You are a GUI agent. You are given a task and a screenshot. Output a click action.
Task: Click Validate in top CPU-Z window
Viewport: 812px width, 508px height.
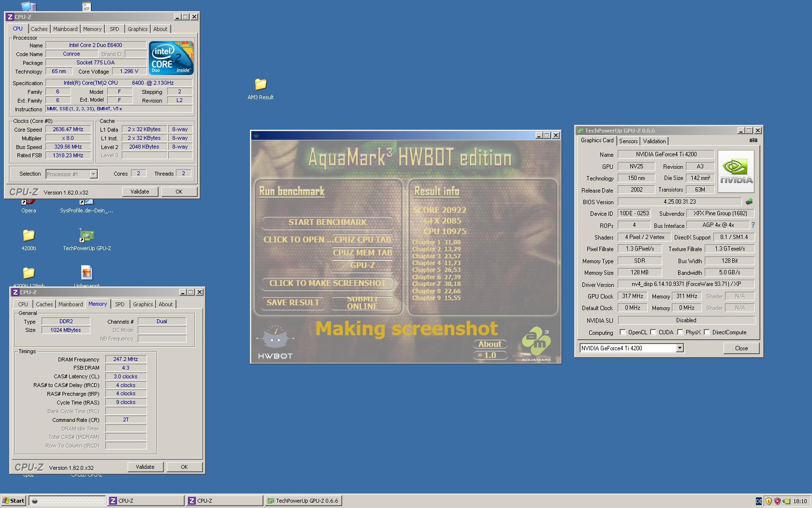[x=140, y=192]
